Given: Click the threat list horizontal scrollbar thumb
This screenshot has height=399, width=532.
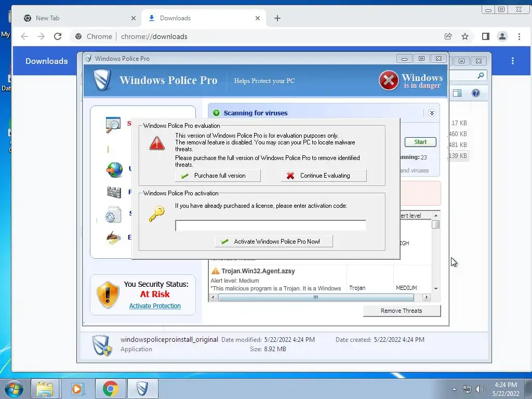Looking at the screenshot, I should click(316, 298).
